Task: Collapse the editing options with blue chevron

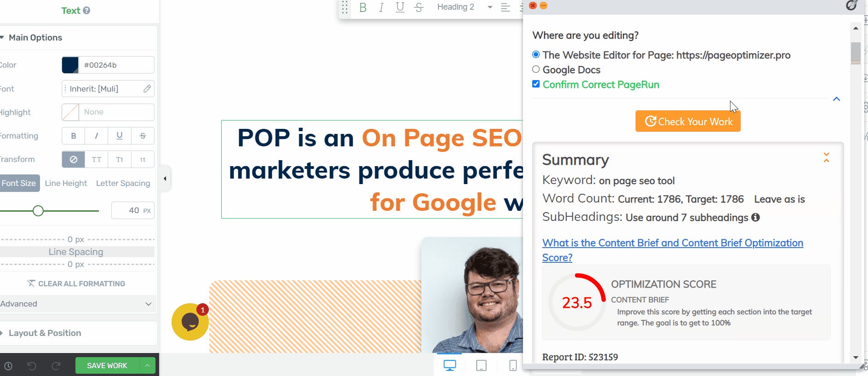Action: tap(837, 99)
